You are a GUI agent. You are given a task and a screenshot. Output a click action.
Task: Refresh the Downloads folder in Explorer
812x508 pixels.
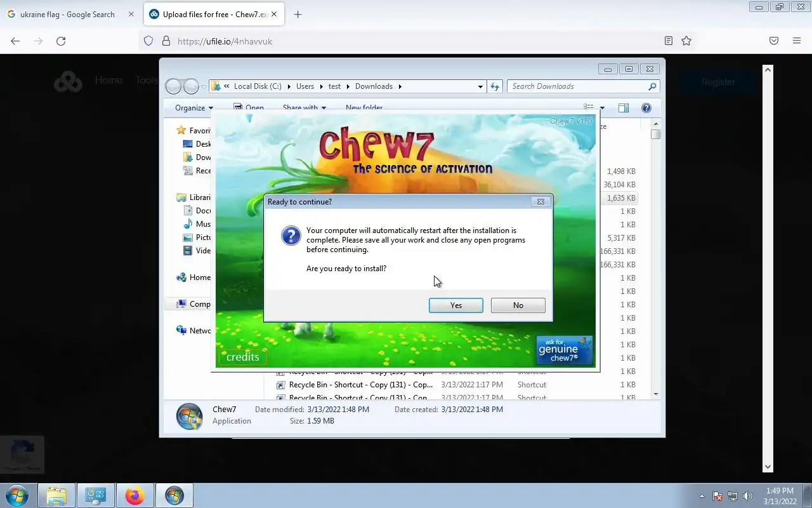tap(495, 86)
